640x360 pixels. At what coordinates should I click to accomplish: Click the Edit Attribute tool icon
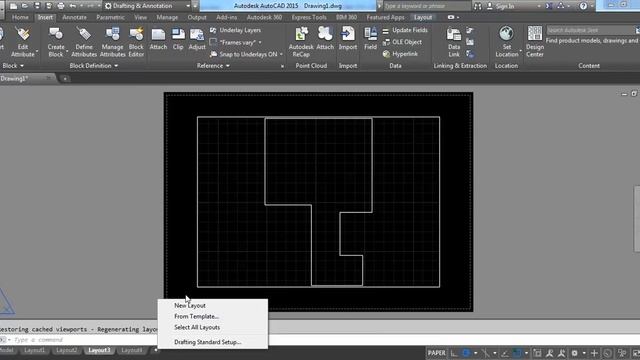(23, 34)
